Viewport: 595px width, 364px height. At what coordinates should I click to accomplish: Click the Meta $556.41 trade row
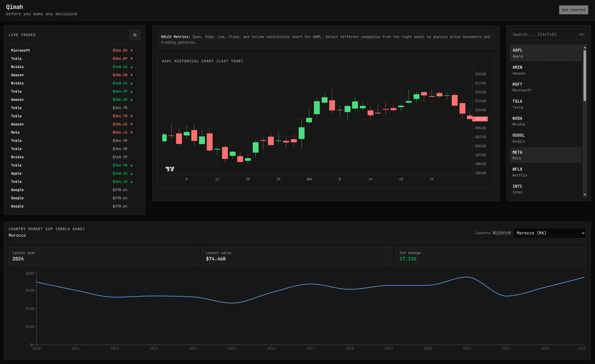click(74, 132)
